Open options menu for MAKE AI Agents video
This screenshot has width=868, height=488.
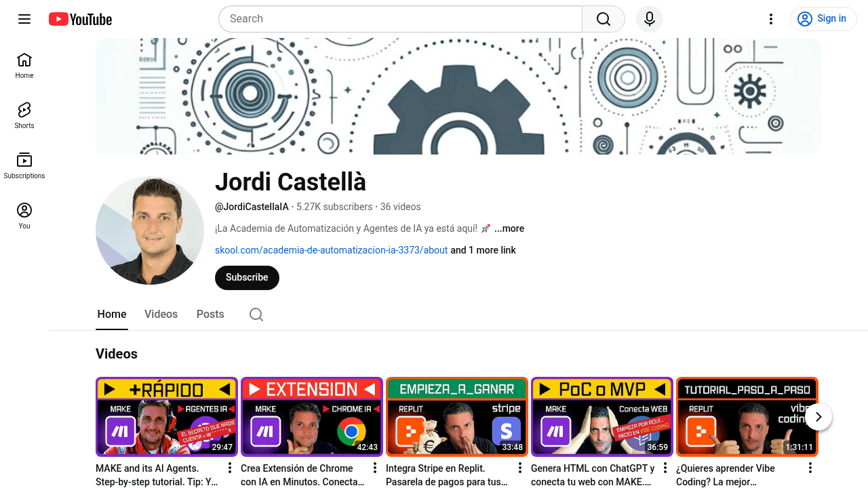point(230,468)
